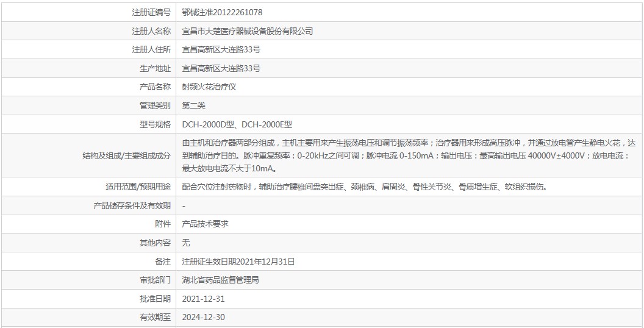644x328 pixels.
Task: Click the address value in 注册人住所 row
Action: tap(221, 49)
